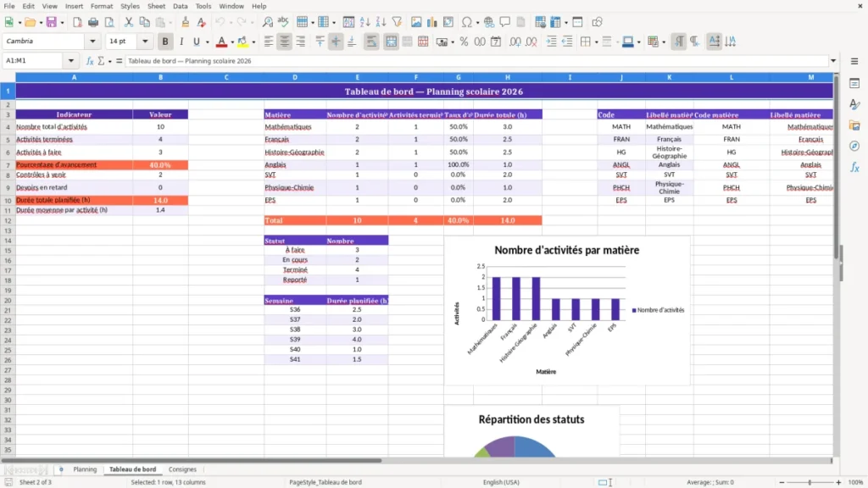
Task: Insert an image
Action: (x=416, y=22)
